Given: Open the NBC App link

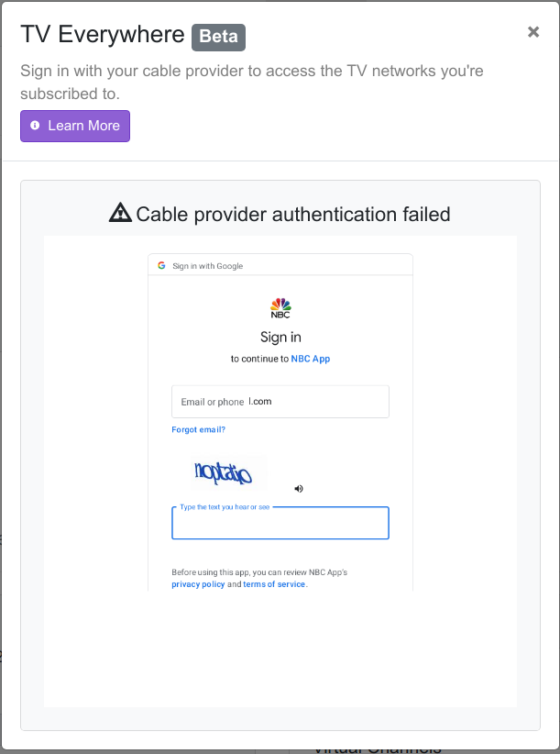Looking at the screenshot, I should point(310,359).
